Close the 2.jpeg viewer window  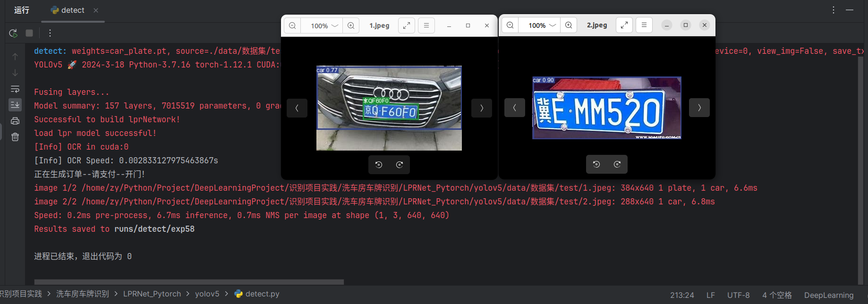705,25
